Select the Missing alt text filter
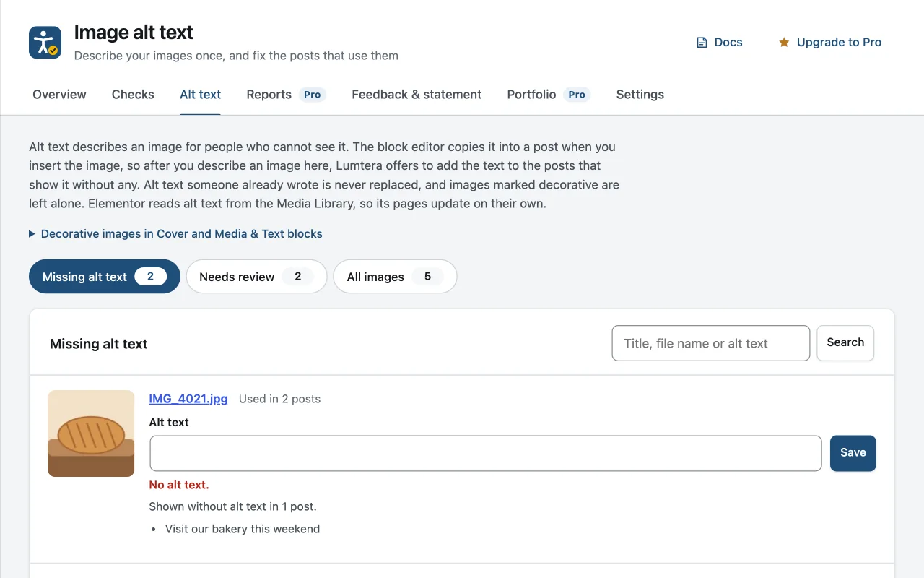Image resolution: width=924 pixels, height=578 pixels. click(105, 277)
